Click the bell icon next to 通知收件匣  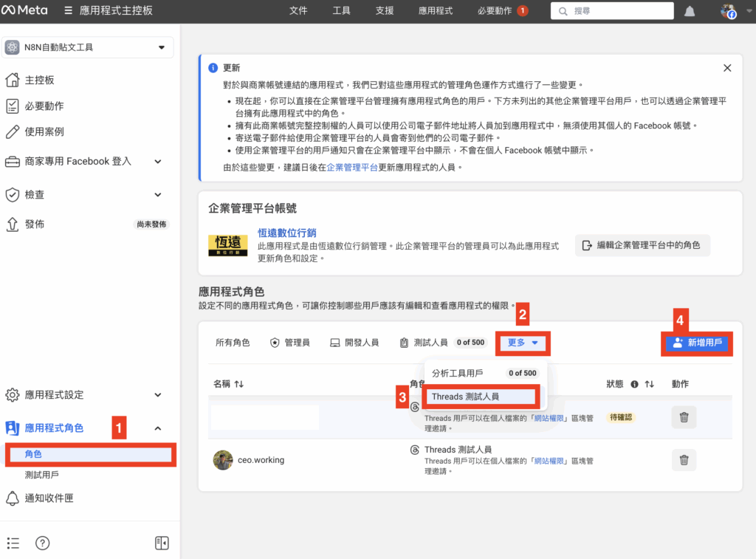coord(12,498)
